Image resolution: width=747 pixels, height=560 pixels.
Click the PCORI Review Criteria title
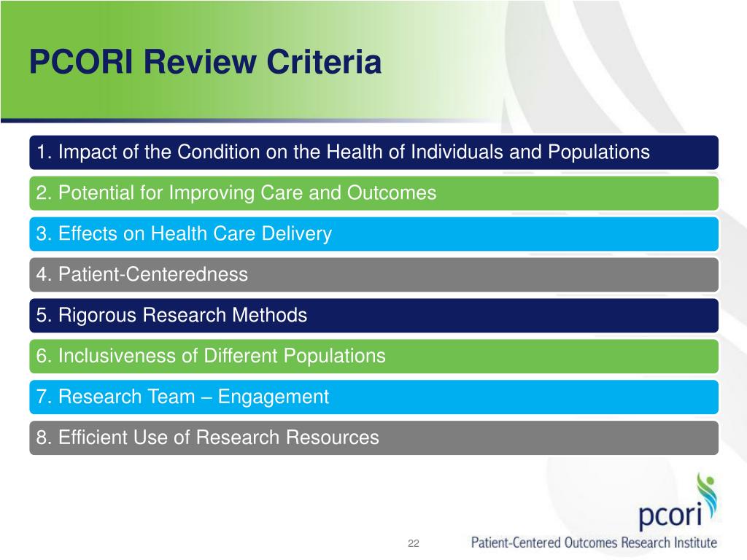pos(205,62)
